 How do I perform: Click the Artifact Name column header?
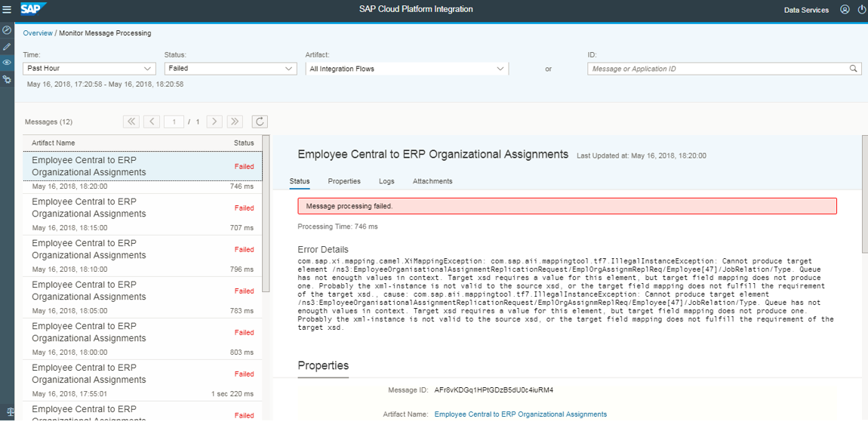tap(53, 143)
